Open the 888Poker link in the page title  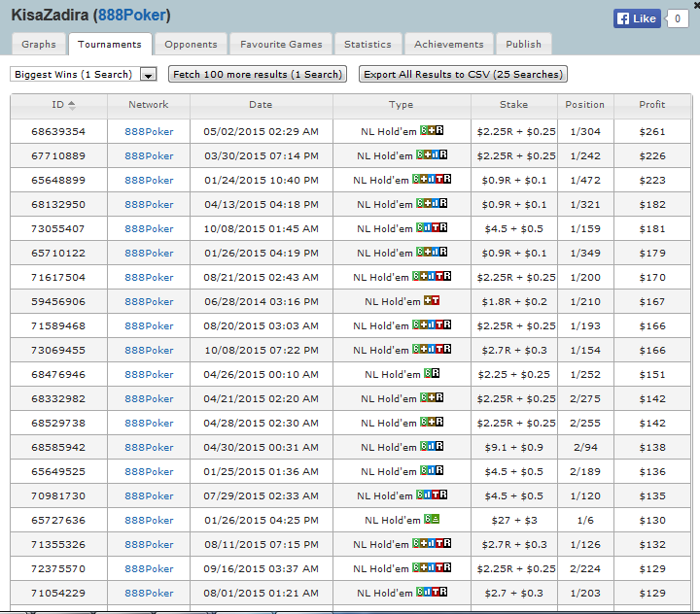coord(132,16)
